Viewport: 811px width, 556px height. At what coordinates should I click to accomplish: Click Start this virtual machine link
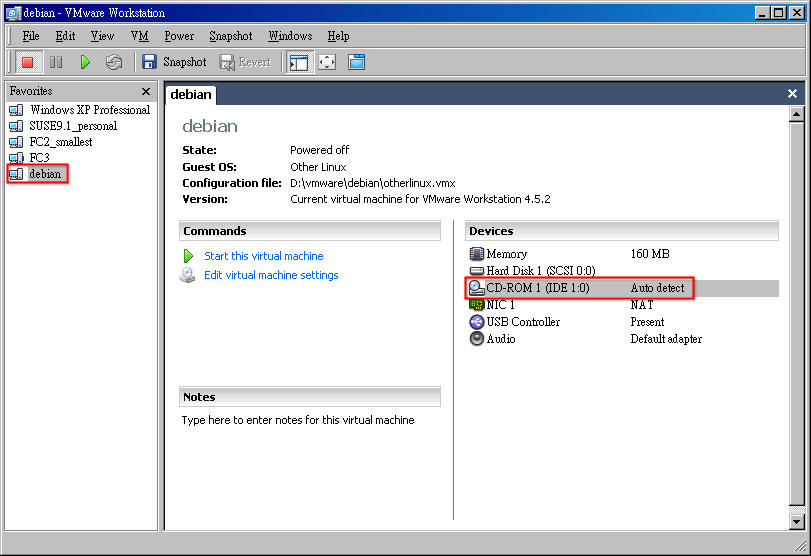click(263, 256)
